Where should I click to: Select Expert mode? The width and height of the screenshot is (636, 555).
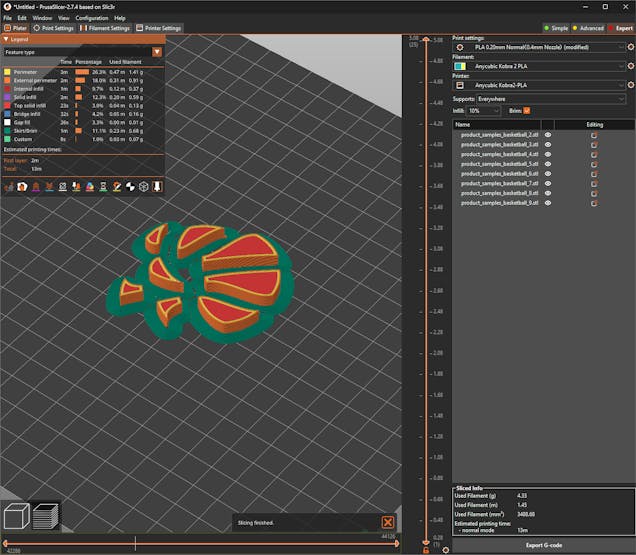pyautogui.click(x=619, y=28)
